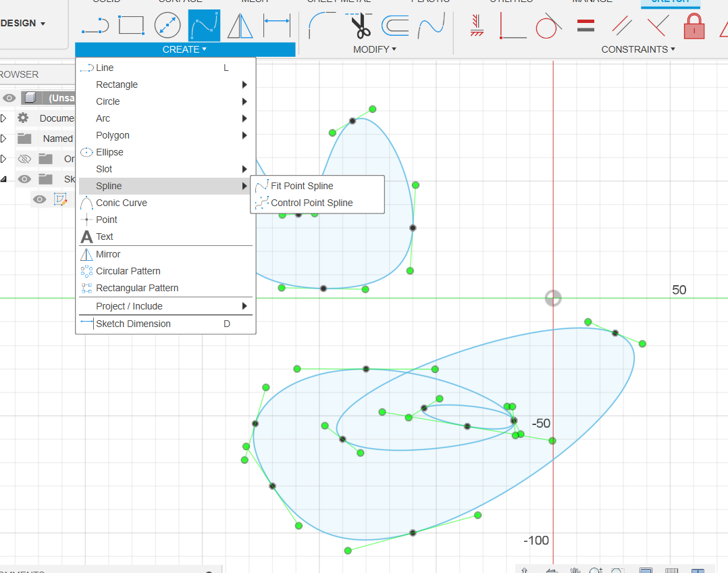Click the component cube icon in the browser
This screenshot has width=728, height=573.
30,97
